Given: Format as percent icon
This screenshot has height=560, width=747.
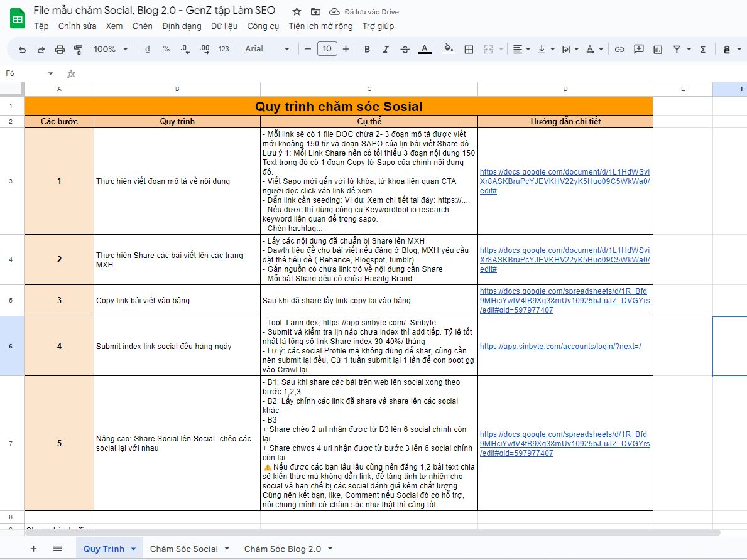Looking at the screenshot, I should tap(166, 49).
